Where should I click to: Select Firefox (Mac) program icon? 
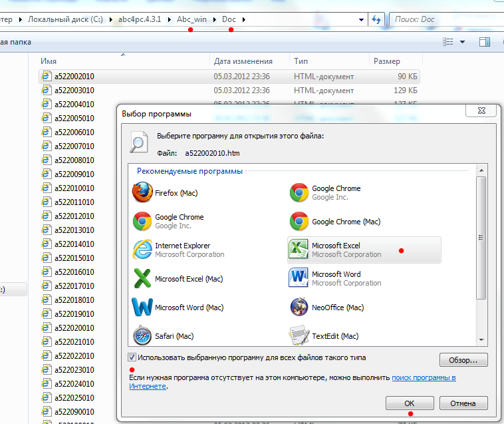[142, 192]
